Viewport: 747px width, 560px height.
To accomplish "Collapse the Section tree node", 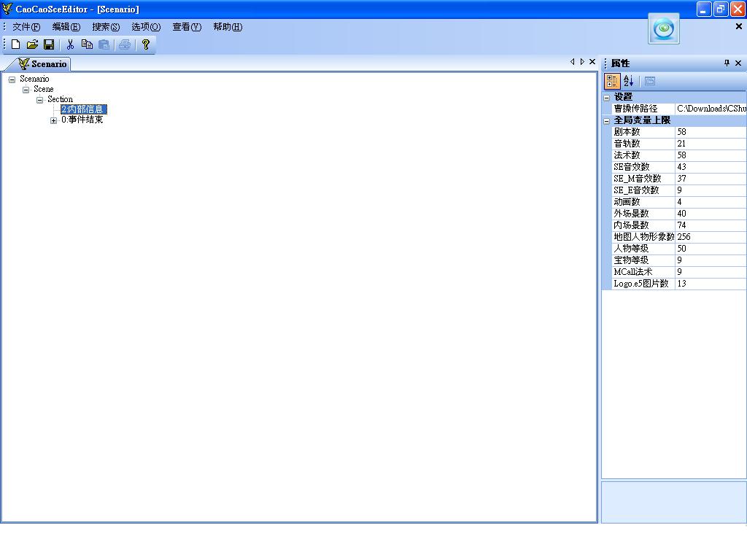I will click(39, 100).
